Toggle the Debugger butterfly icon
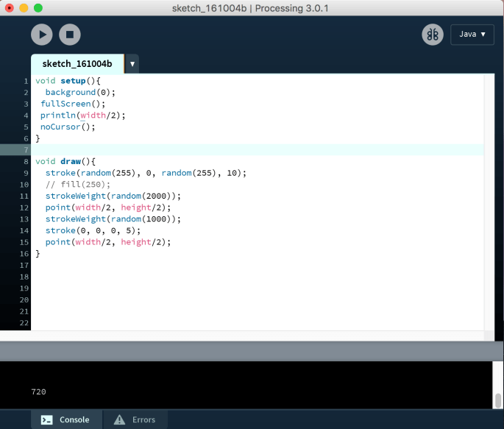The image size is (504, 429). (x=433, y=35)
